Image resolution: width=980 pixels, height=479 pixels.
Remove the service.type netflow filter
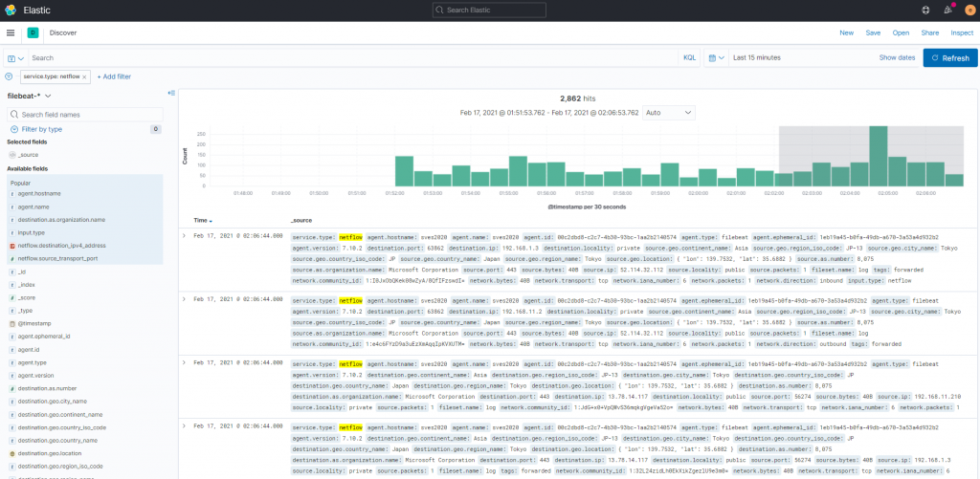84,76
